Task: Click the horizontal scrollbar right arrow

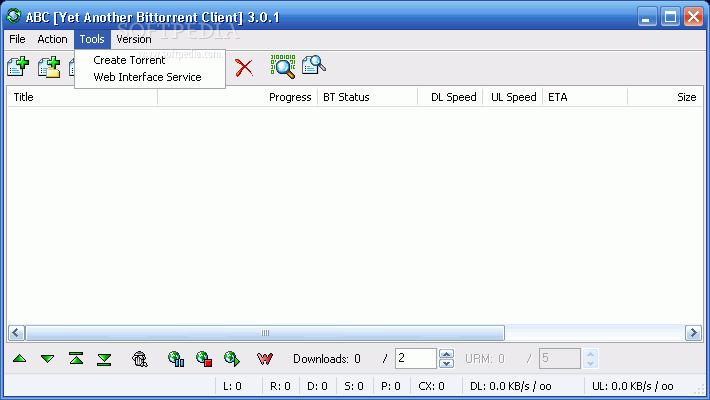Action: click(x=693, y=333)
